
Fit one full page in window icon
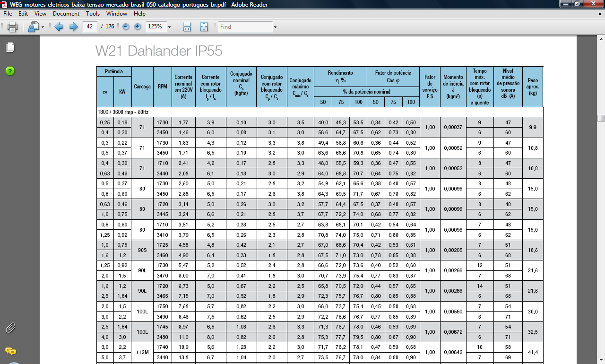point(204,27)
